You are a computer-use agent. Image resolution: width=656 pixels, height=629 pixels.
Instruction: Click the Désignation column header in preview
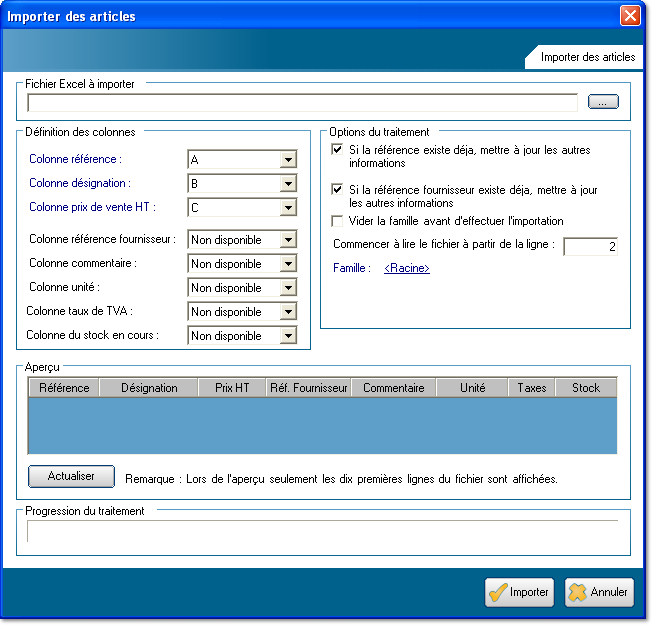(x=149, y=388)
